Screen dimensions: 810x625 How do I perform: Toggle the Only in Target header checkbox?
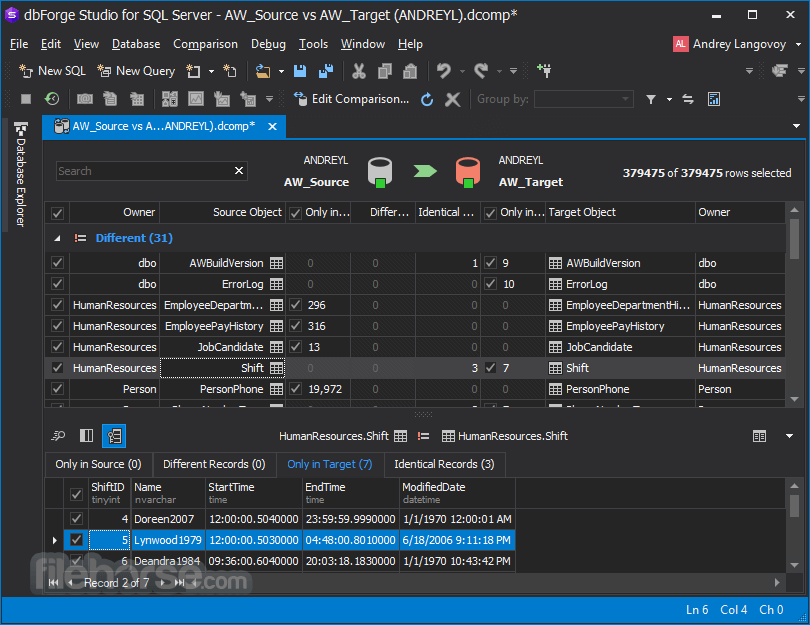coord(490,213)
